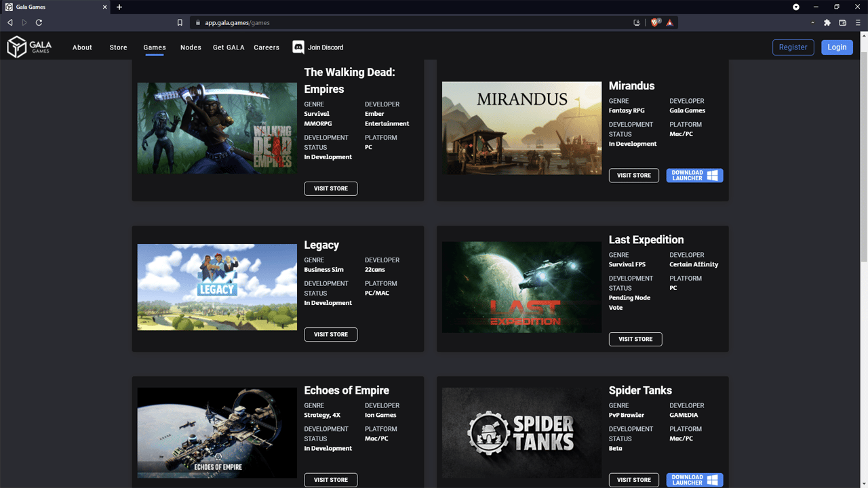Open the Nodes page
Viewport: 868px width, 488px height.
coord(191,47)
